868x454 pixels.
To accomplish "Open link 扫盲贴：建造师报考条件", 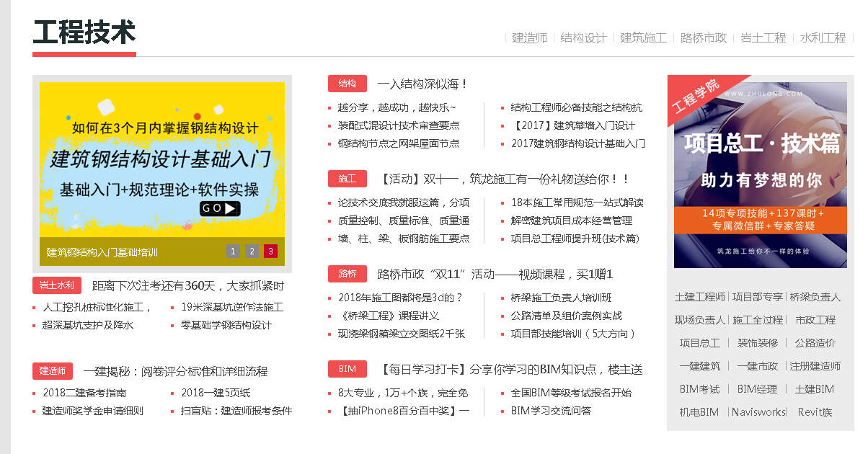I will click(x=236, y=411).
